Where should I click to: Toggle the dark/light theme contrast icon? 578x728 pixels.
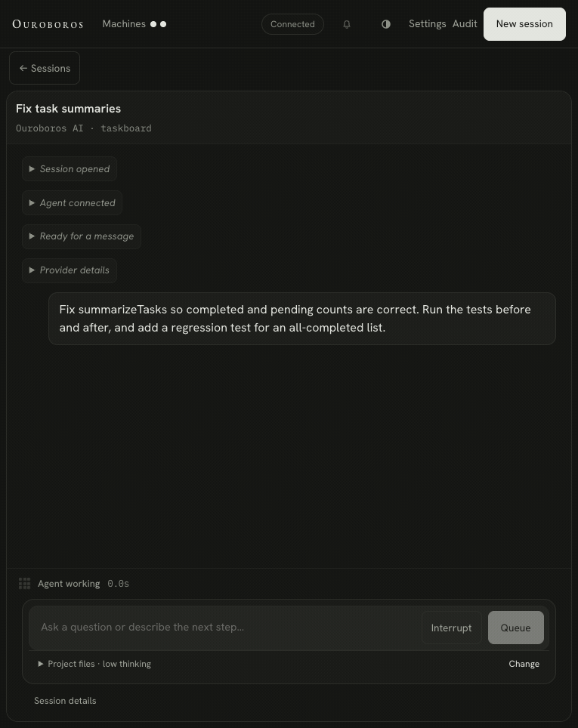tap(385, 24)
